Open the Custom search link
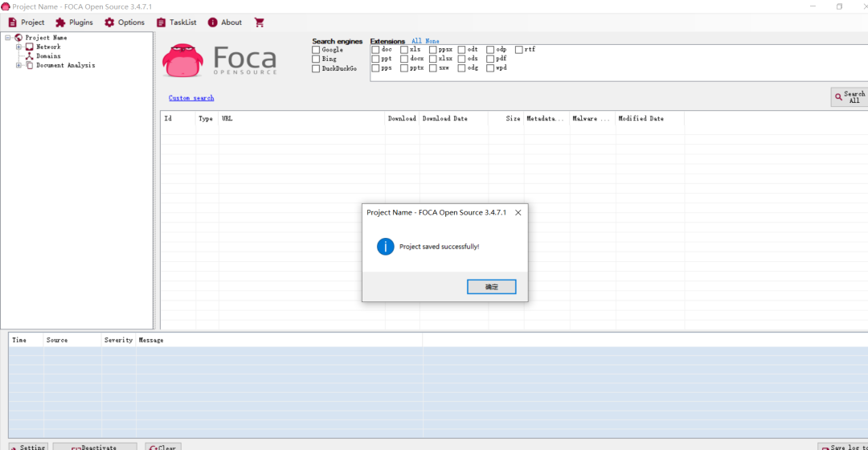This screenshot has height=450, width=868. pos(191,98)
